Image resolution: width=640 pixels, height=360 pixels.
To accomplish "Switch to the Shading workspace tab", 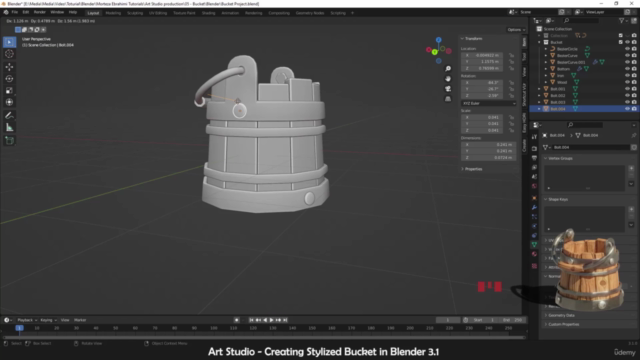I will coord(208,13).
